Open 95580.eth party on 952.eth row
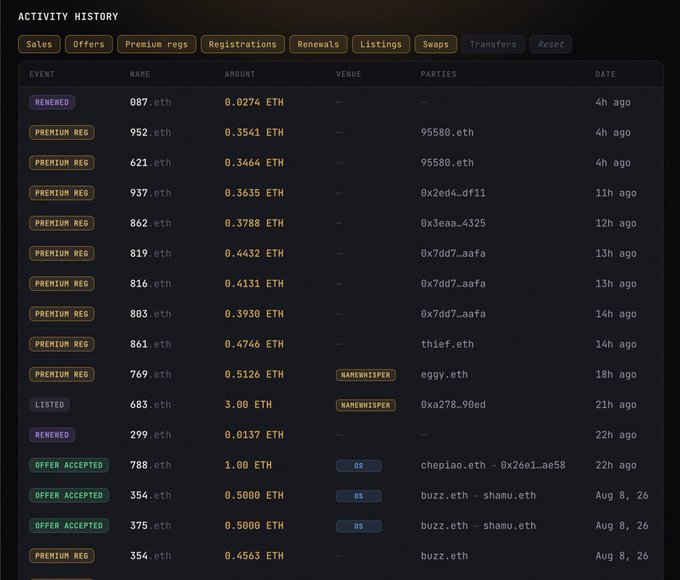 click(x=447, y=132)
